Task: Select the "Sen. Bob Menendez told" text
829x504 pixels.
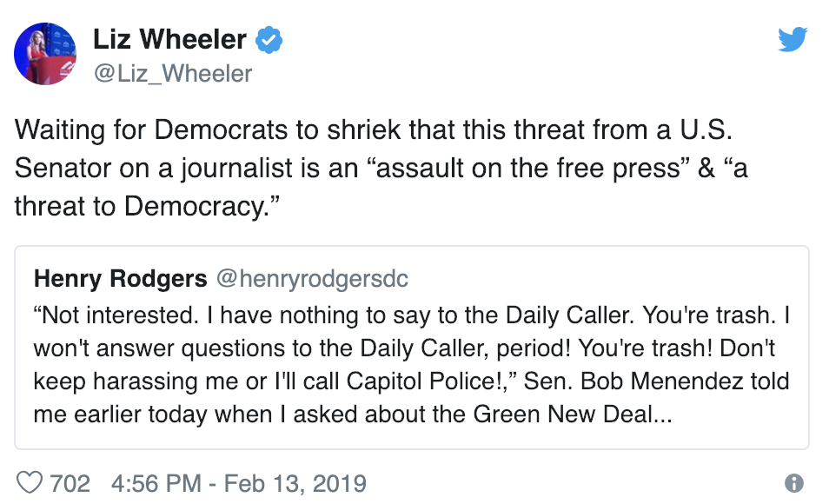Action: coord(656,381)
